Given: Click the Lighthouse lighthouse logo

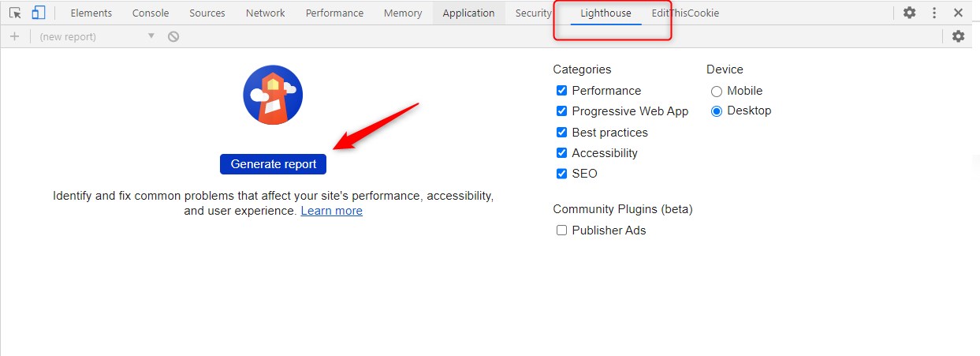Looking at the screenshot, I should coord(273,95).
